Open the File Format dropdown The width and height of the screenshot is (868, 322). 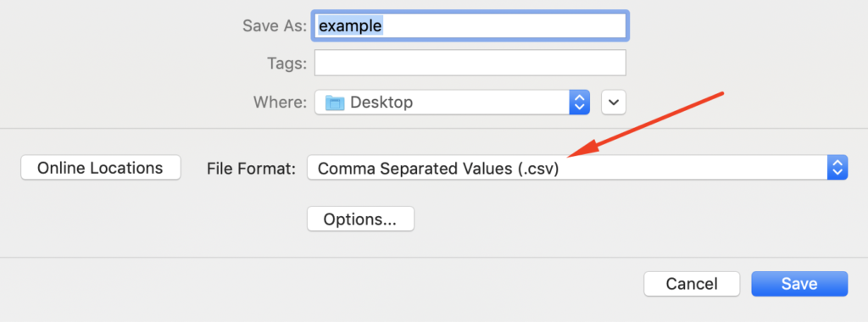[577, 168]
